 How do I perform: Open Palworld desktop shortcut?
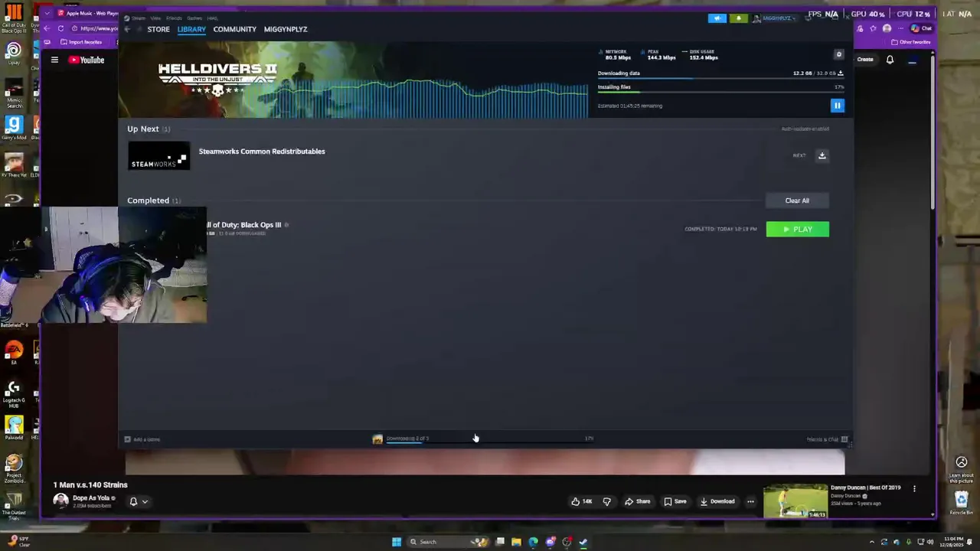click(14, 428)
